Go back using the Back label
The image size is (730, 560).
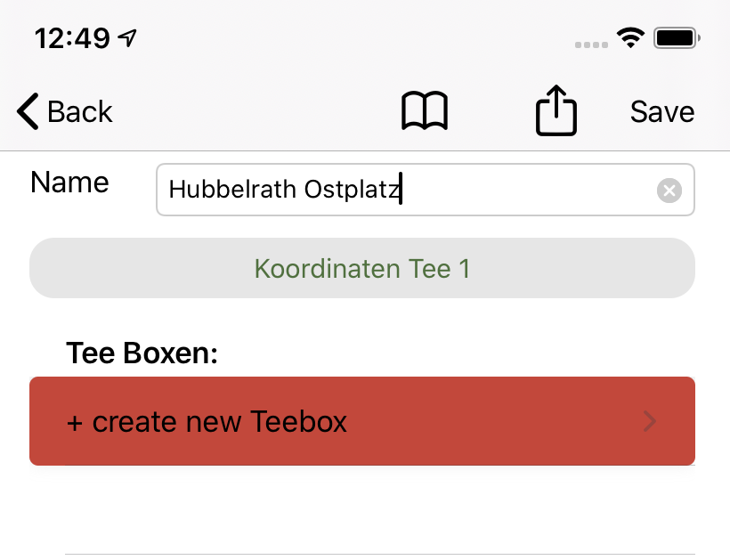(80, 112)
